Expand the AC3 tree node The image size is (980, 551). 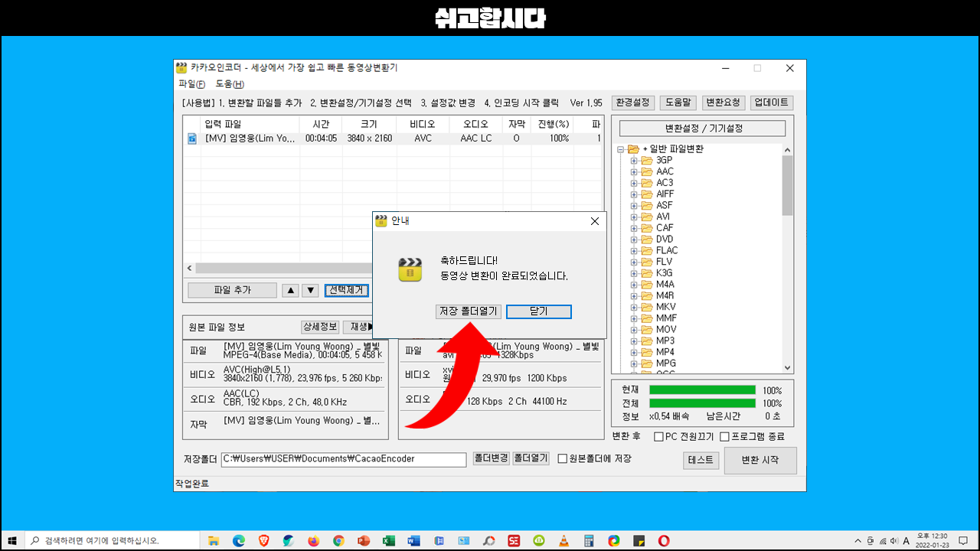pos(634,183)
